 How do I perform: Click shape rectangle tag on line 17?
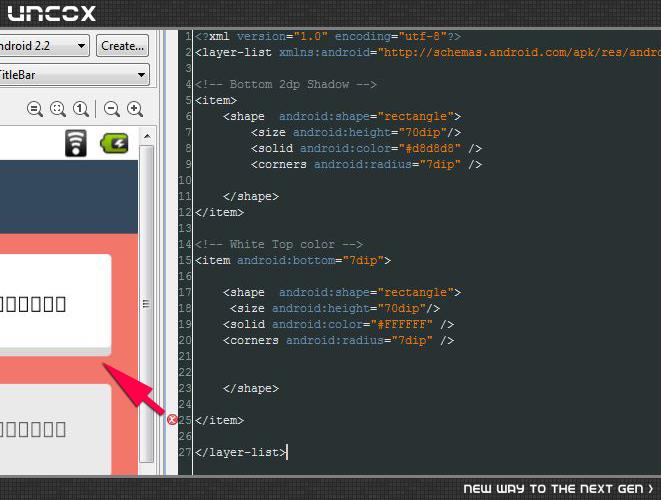coord(342,293)
